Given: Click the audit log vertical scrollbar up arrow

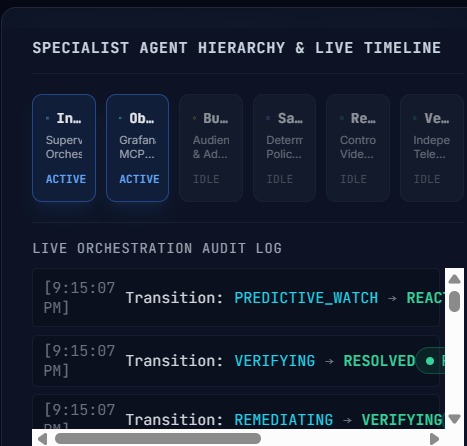Looking at the screenshot, I should click(x=454, y=279).
